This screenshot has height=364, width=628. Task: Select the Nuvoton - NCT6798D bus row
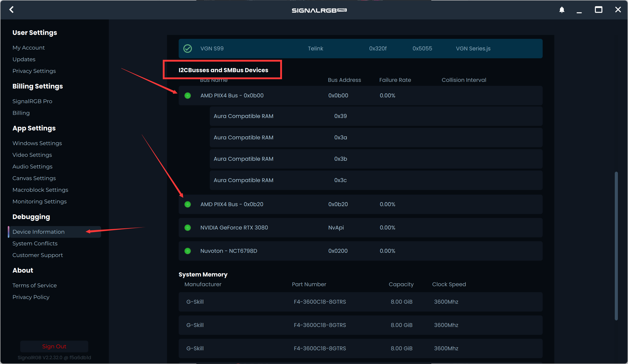[x=361, y=251]
